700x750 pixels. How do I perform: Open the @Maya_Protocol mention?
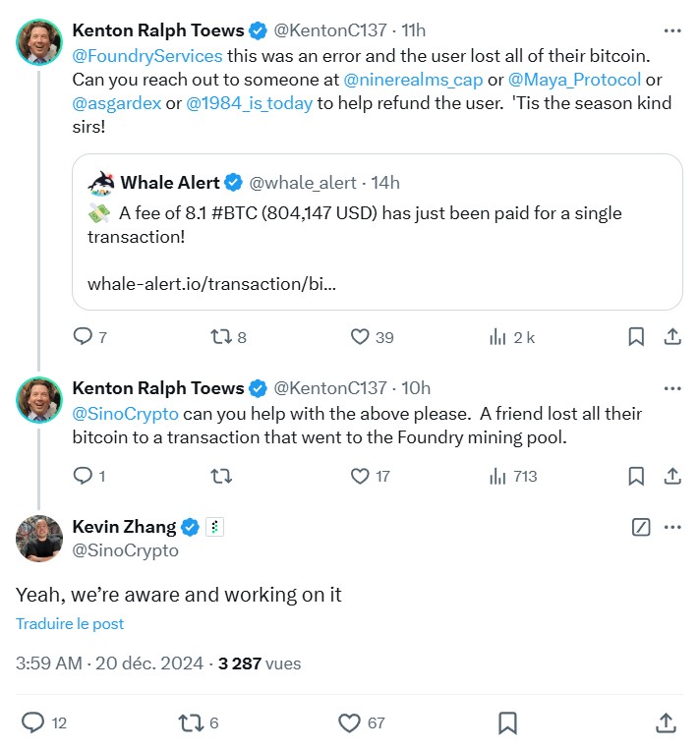(x=574, y=80)
